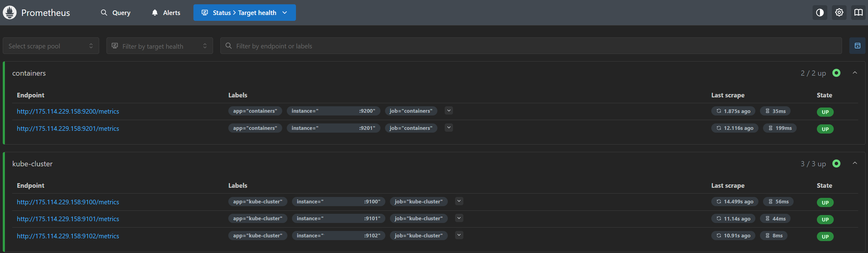Viewport: 868px width, 253px height.
Task: Expand labels for the 9102 kube-cluster target
Action: coord(458,235)
